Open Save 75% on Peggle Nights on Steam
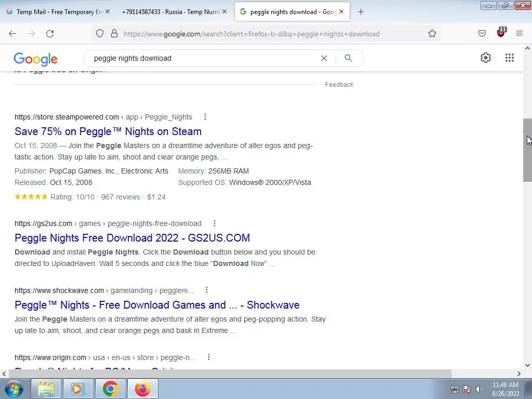 click(x=108, y=131)
